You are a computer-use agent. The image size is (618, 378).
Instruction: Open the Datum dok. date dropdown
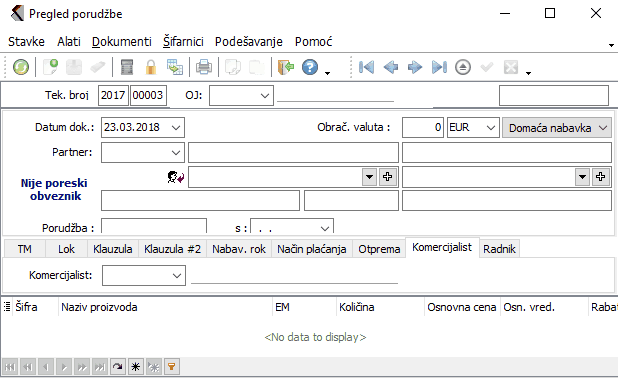coord(176,128)
